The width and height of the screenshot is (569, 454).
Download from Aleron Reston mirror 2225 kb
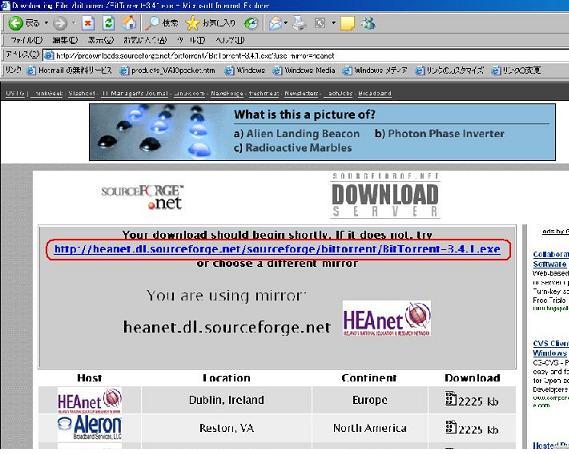tap(472, 429)
